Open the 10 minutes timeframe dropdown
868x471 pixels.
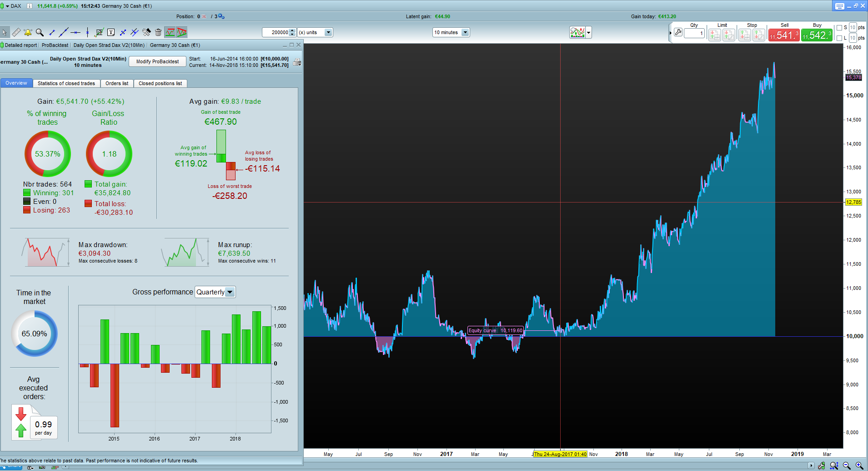point(465,32)
